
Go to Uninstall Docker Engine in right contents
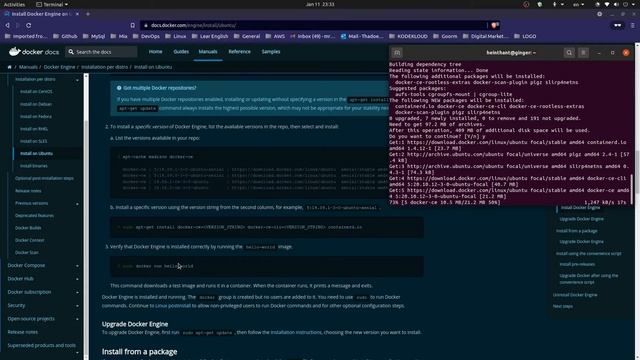pos(575,295)
